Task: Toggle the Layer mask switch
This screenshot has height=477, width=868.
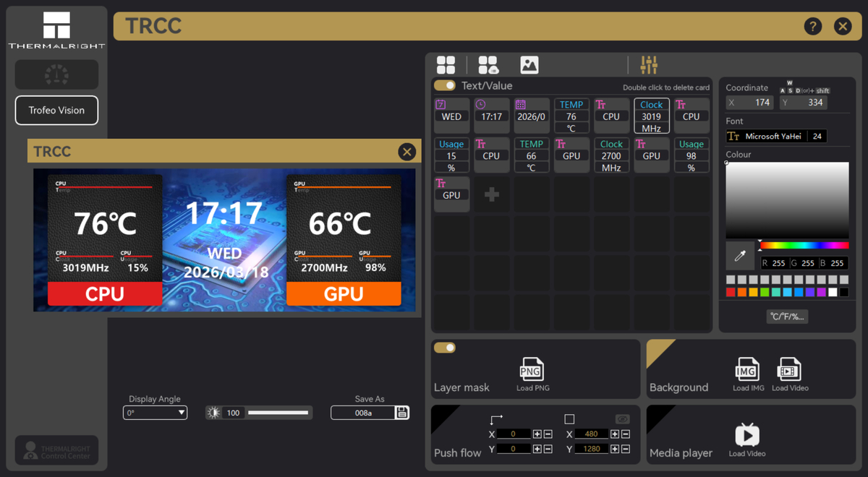Action: point(445,348)
